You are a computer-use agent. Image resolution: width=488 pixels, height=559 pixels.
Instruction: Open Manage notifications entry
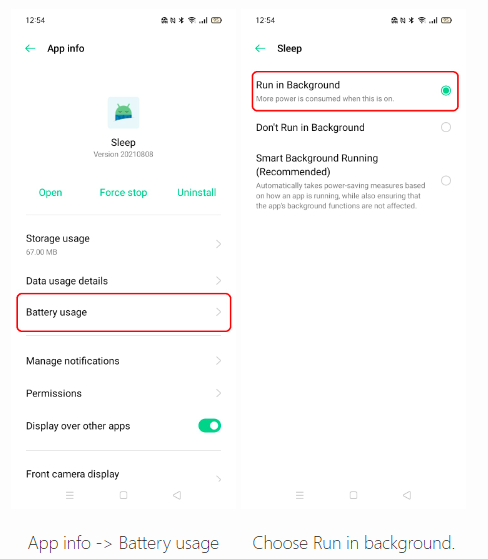click(x=124, y=361)
